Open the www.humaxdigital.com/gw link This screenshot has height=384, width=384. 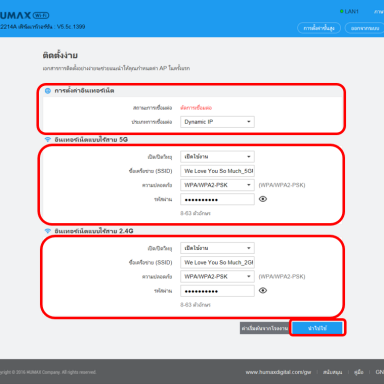tap(278, 372)
